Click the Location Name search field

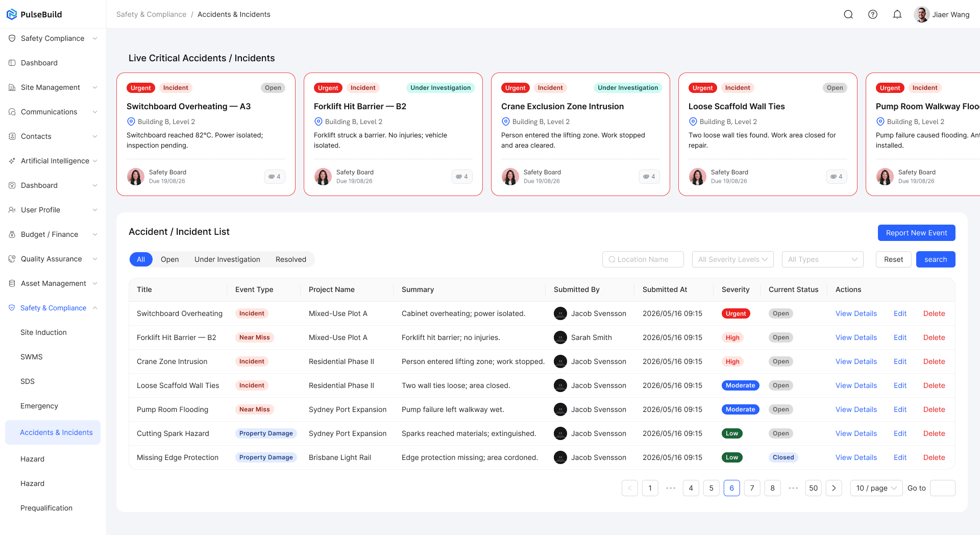(x=643, y=259)
